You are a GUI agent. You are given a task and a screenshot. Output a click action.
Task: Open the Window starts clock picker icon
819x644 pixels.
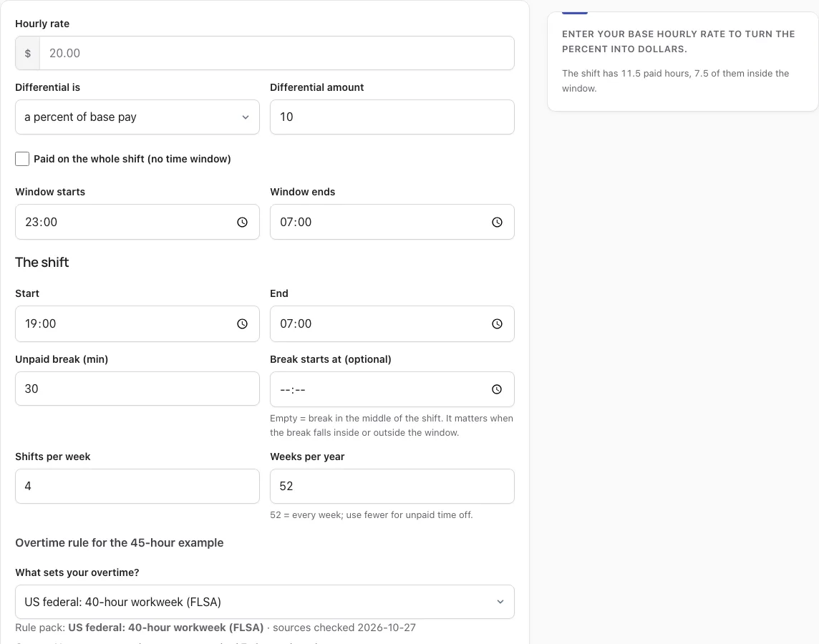point(243,223)
